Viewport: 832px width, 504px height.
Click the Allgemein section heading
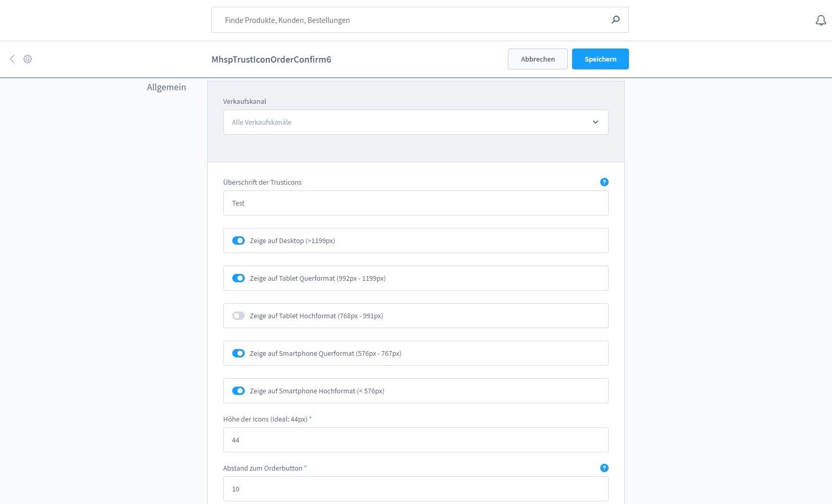coord(167,87)
